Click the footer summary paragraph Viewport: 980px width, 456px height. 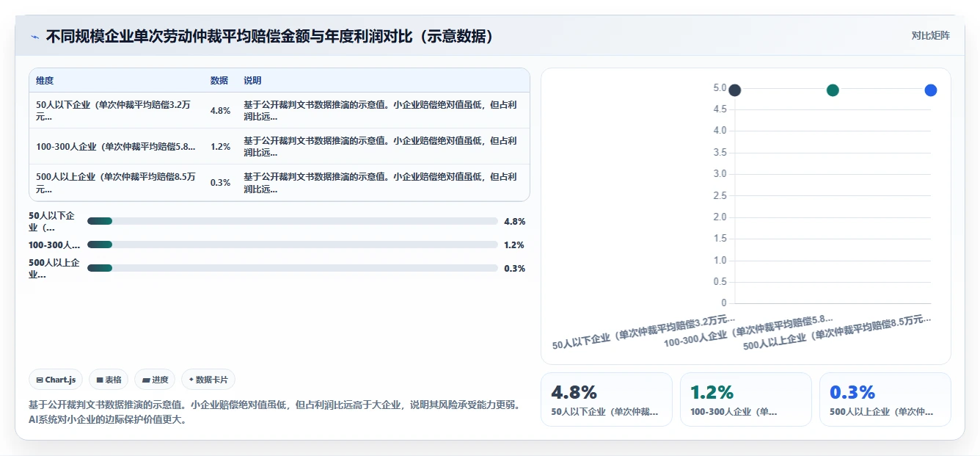pyautogui.click(x=275, y=412)
